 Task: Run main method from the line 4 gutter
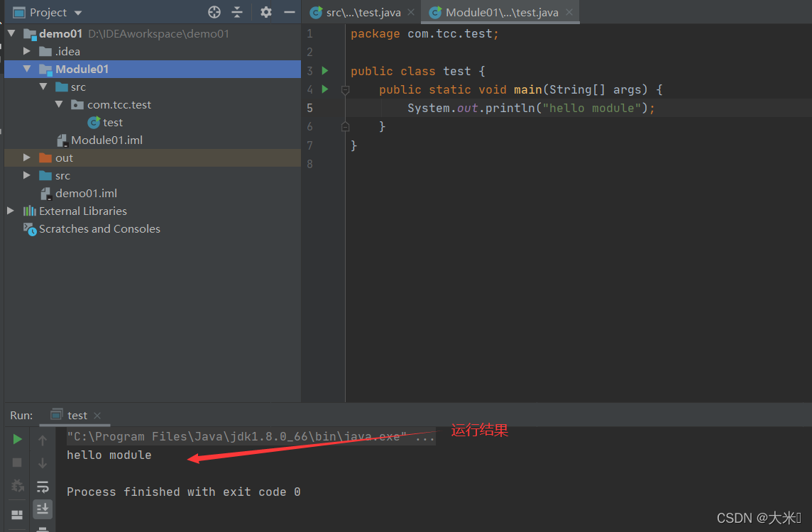[325, 89]
